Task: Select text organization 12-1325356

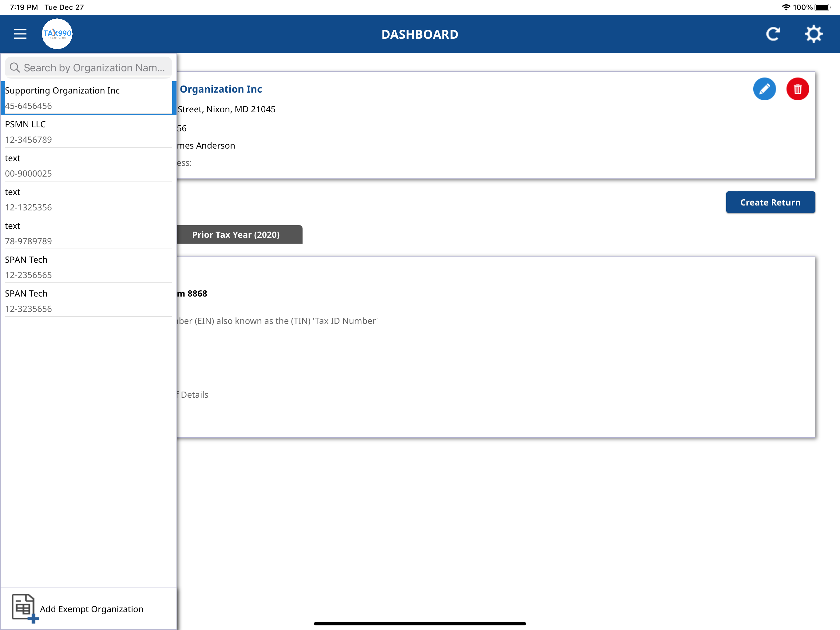Action: (x=89, y=199)
